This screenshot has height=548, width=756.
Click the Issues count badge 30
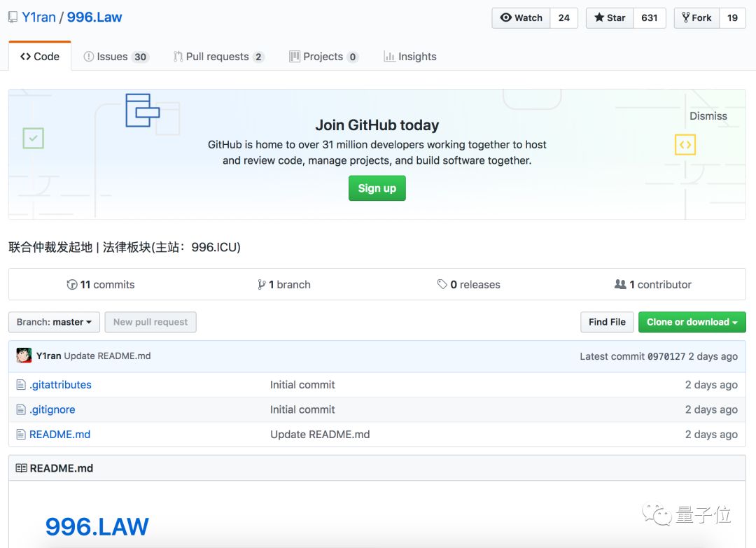coord(140,57)
